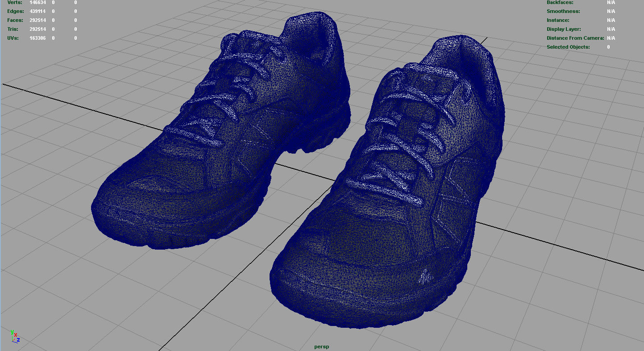Click the Backfaces: HUD label
The height and width of the screenshot is (351, 644).
click(x=560, y=2)
